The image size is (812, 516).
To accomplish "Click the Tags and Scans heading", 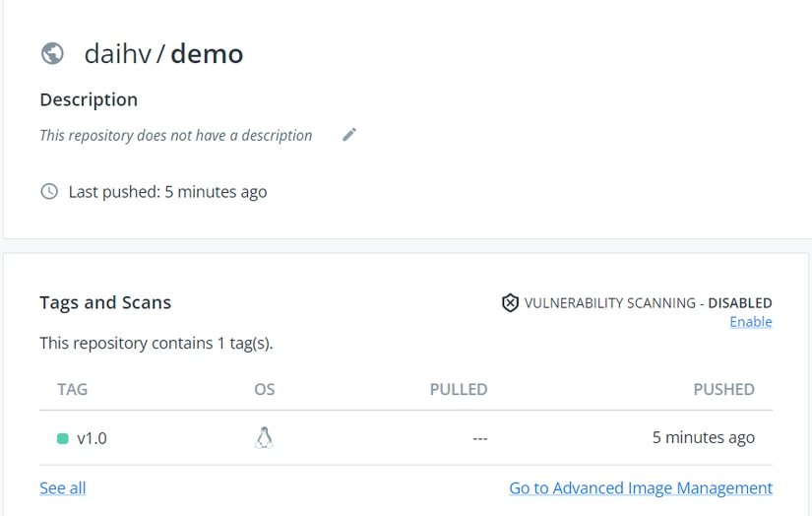I will click(x=105, y=302).
